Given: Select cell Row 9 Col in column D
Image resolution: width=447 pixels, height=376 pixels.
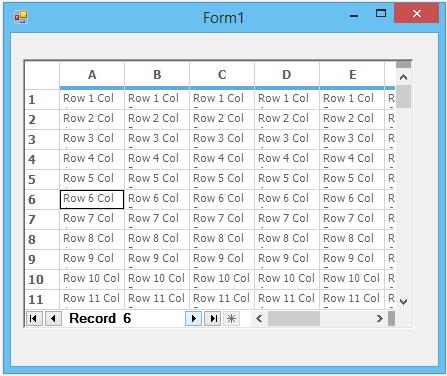Looking at the screenshot, I should pyautogui.click(x=287, y=259).
